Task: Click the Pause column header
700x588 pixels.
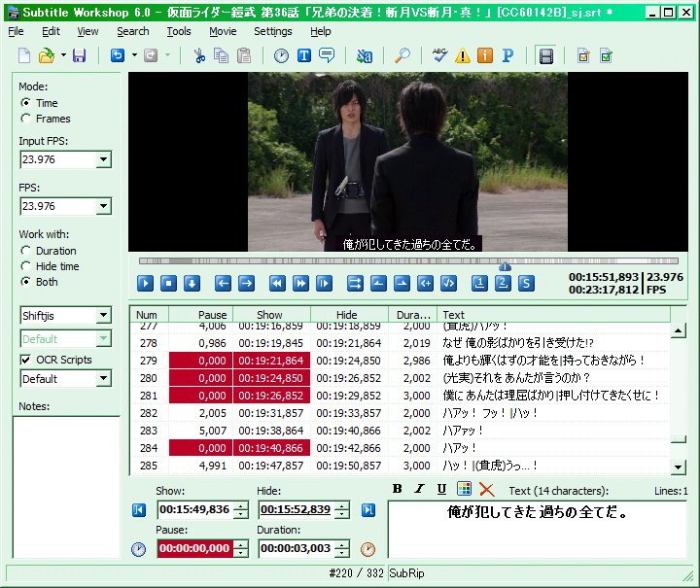Action: 201,315
